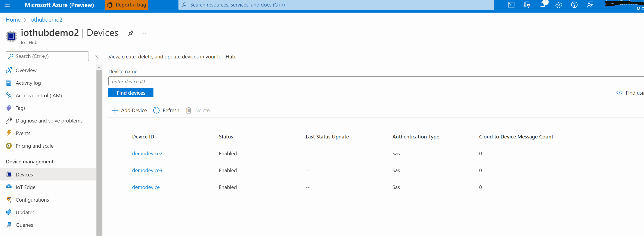
Task: Open the more options ellipsis menu
Action: click(143, 33)
